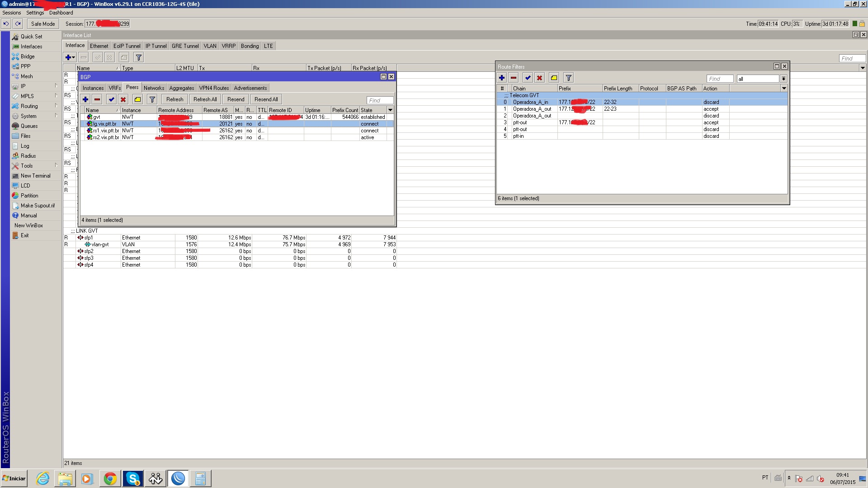Open the 'all' chain dropdown in Route Filters
Viewport: 868px width, 488px height.
tap(783, 79)
